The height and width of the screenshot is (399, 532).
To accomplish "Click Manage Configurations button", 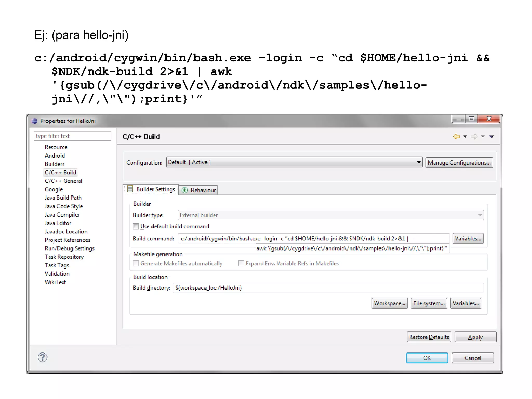I will 459,162.
